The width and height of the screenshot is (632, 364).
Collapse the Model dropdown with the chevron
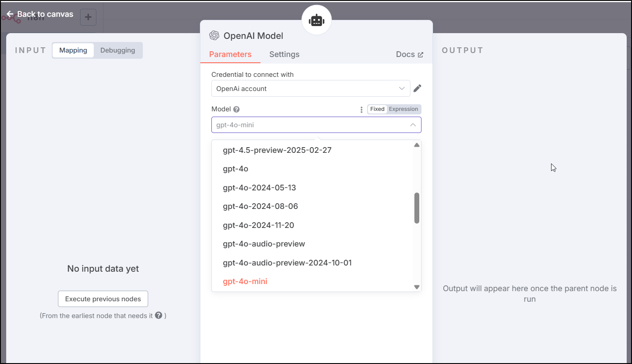[x=413, y=125]
